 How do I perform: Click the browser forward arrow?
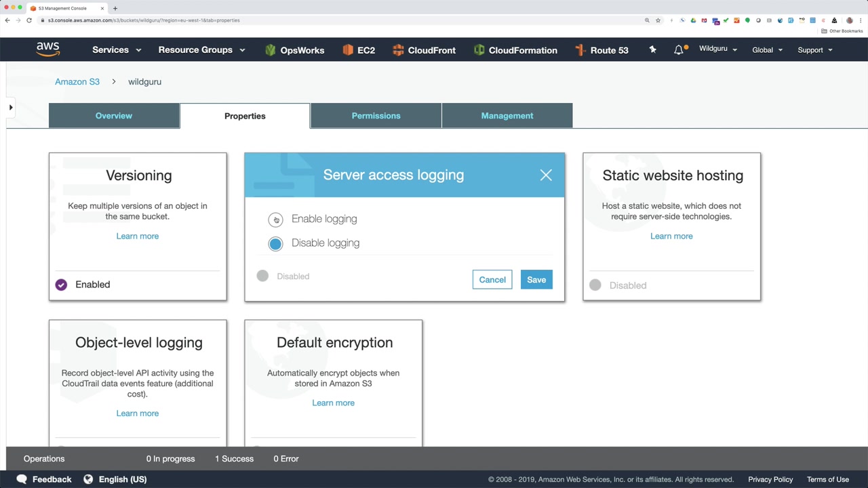click(x=18, y=20)
